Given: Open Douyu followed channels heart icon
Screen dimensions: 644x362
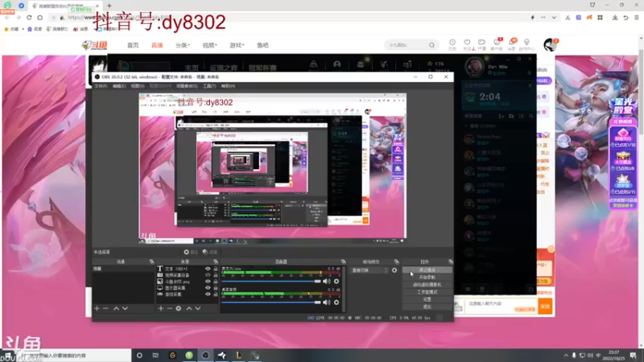Looking at the screenshot, I should tap(467, 43).
